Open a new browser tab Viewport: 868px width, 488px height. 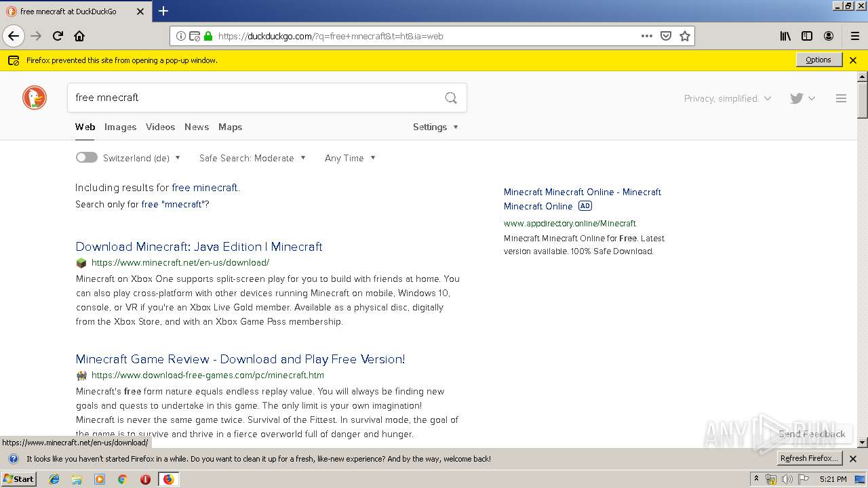163,11
